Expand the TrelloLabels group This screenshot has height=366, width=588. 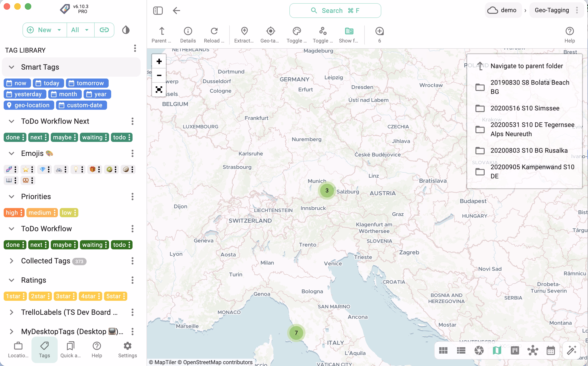tap(11, 312)
